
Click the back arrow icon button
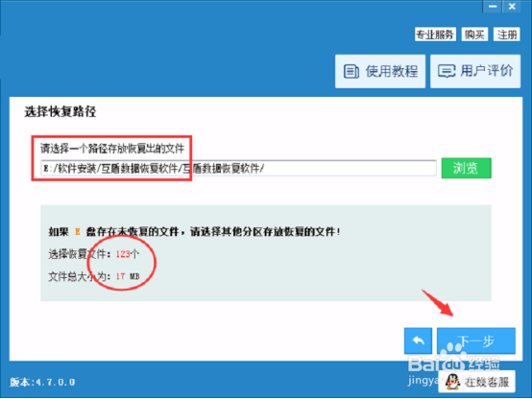click(x=418, y=340)
